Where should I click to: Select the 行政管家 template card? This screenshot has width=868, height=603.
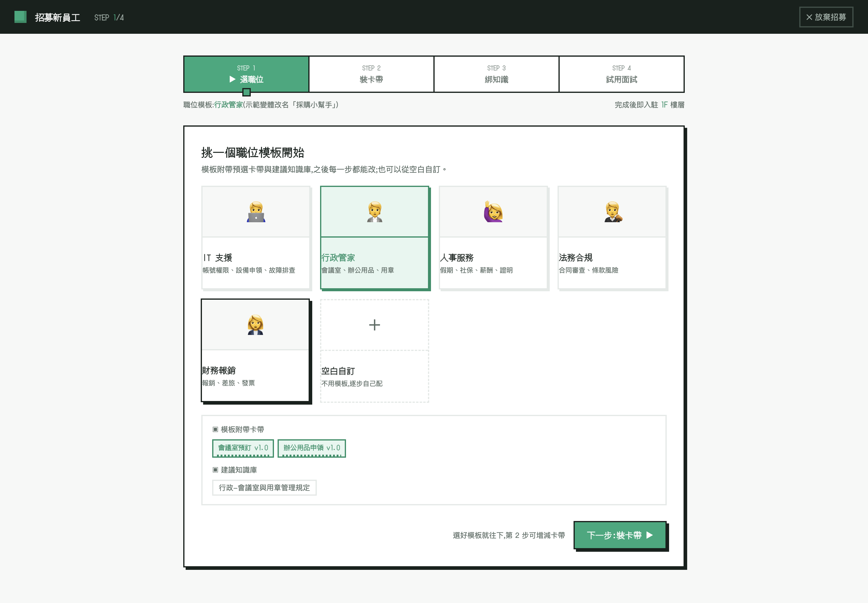(x=374, y=238)
